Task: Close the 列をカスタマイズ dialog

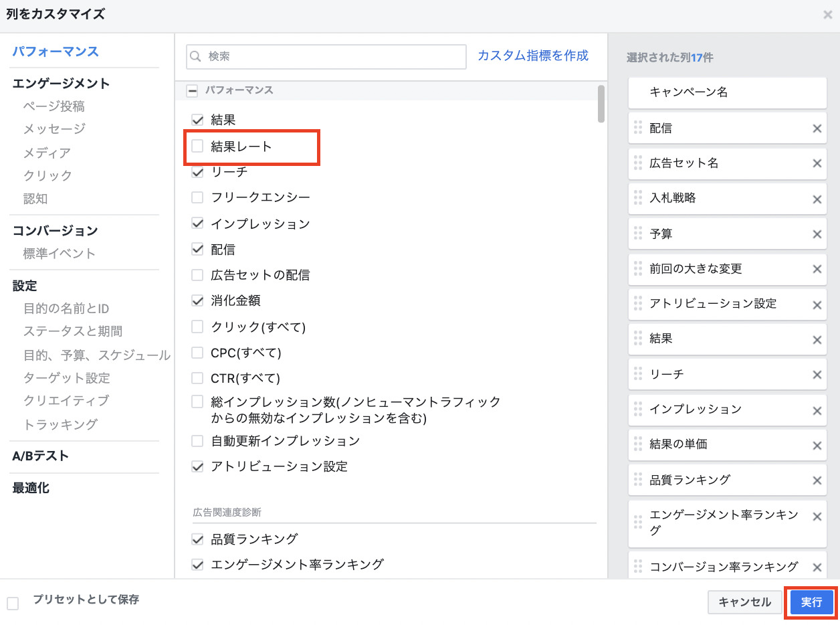Action: pyautogui.click(x=827, y=15)
